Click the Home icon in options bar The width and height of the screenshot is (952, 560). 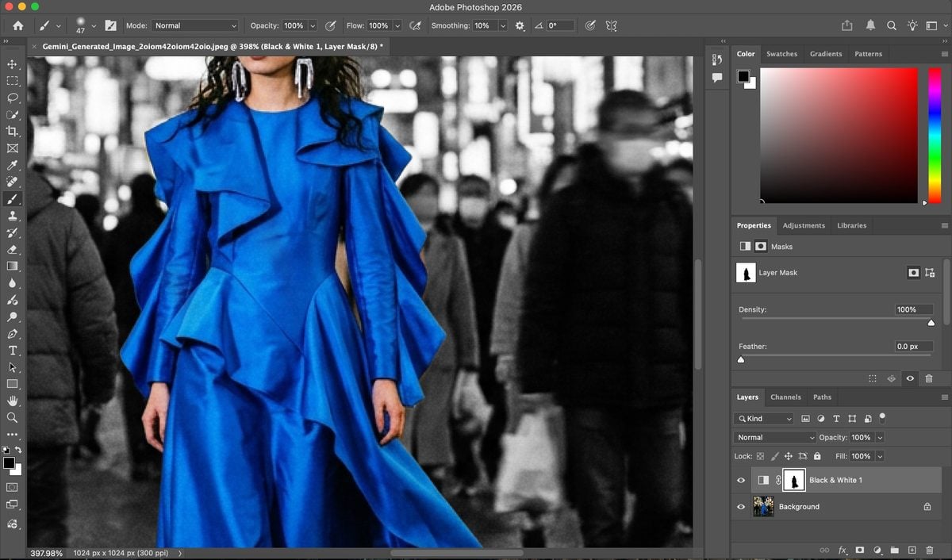[17, 25]
